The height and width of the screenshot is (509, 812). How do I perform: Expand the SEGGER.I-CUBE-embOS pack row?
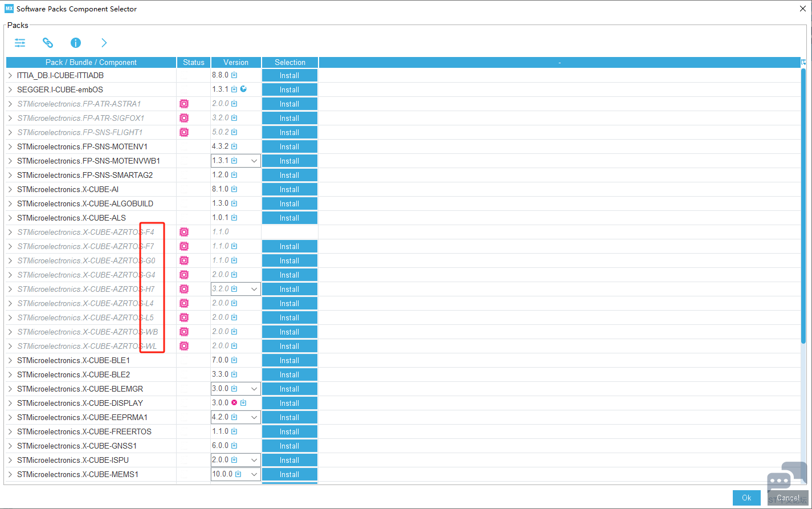point(10,89)
